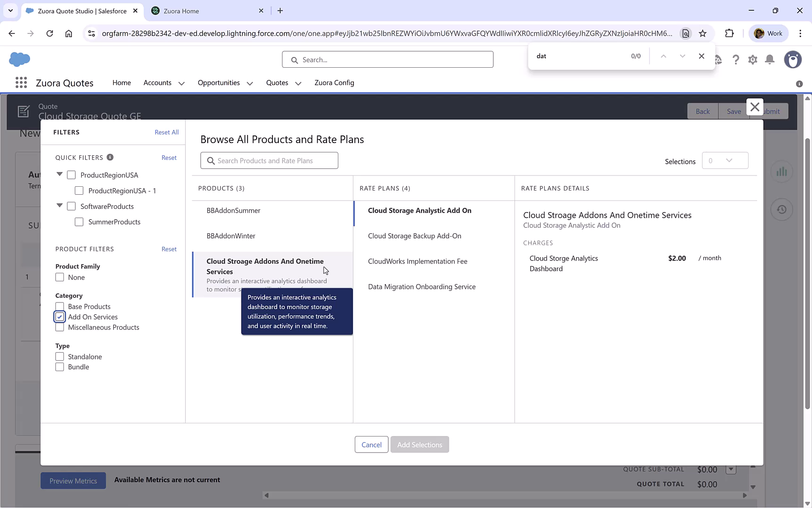Screen dimensions: 812x508
Task: Open the Selections count dropdown
Action: pos(725,160)
